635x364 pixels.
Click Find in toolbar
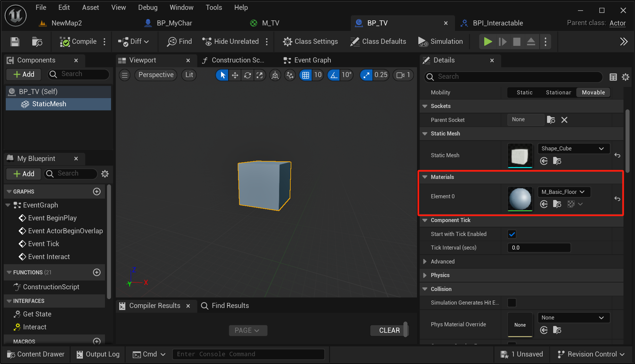click(x=179, y=41)
